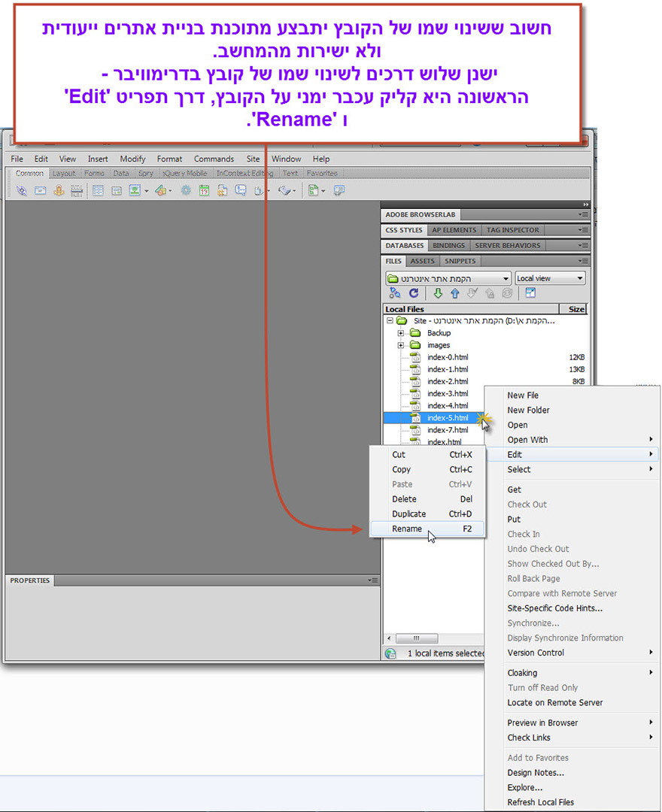Switch to the Assets tab

[x=422, y=261]
